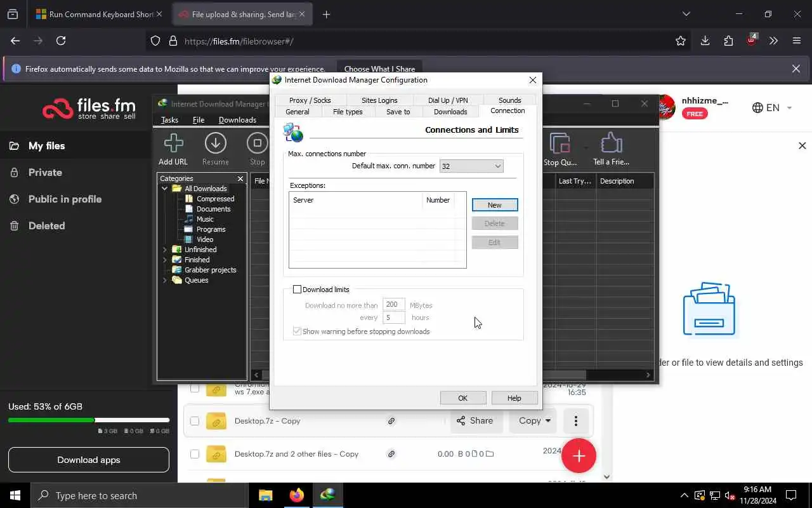Click link icon for Desktop.7z and 2 other files
Image resolution: width=812 pixels, height=508 pixels.
pyautogui.click(x=391, y=454)
